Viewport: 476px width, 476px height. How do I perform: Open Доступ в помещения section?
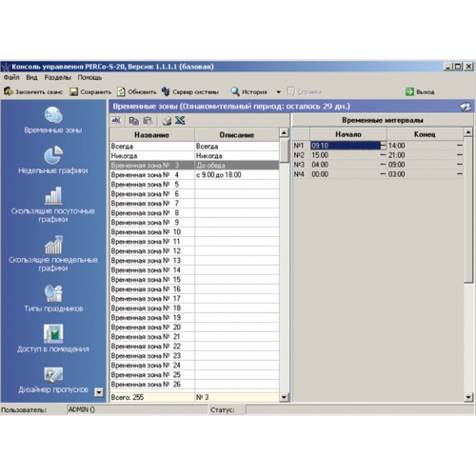(53, 339)
